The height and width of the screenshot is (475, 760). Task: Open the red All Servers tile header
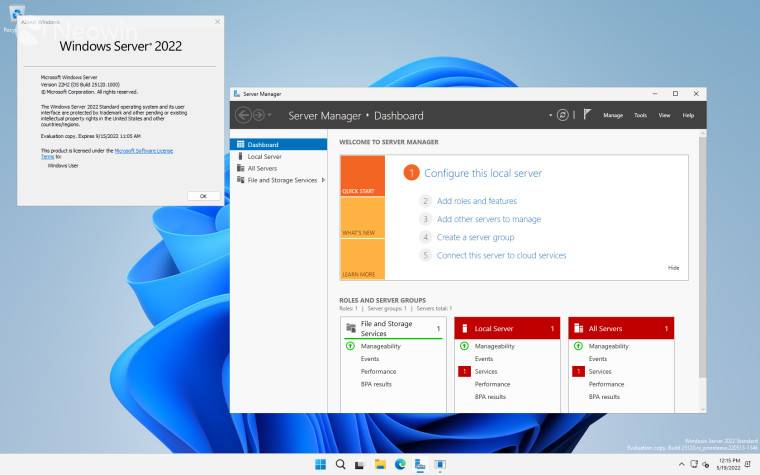coord(621,329)
